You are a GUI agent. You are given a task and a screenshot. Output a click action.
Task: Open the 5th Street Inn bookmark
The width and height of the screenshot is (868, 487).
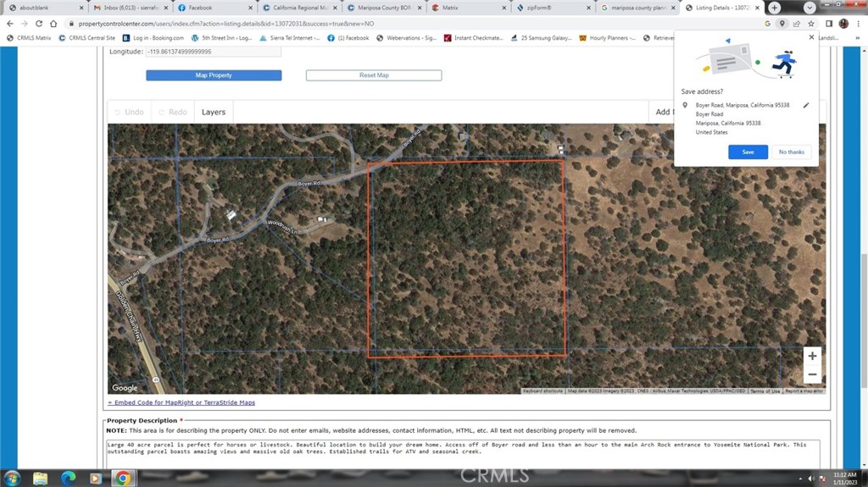coord(221,38)
